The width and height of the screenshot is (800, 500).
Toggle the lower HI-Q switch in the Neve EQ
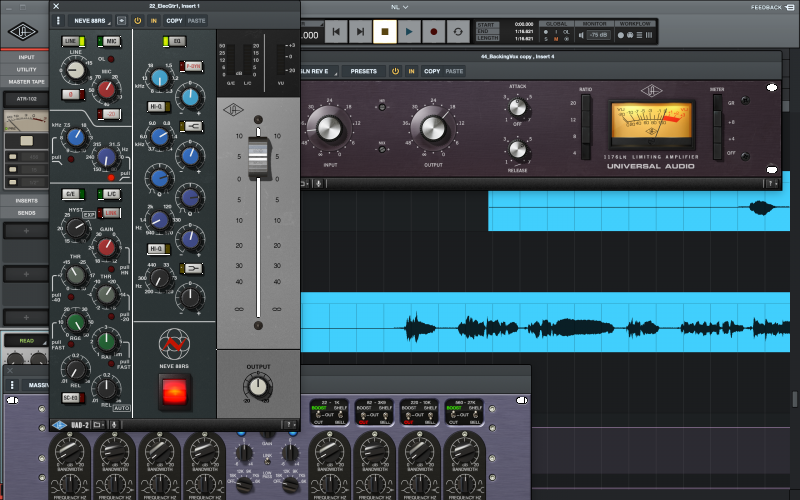point(159,248)
